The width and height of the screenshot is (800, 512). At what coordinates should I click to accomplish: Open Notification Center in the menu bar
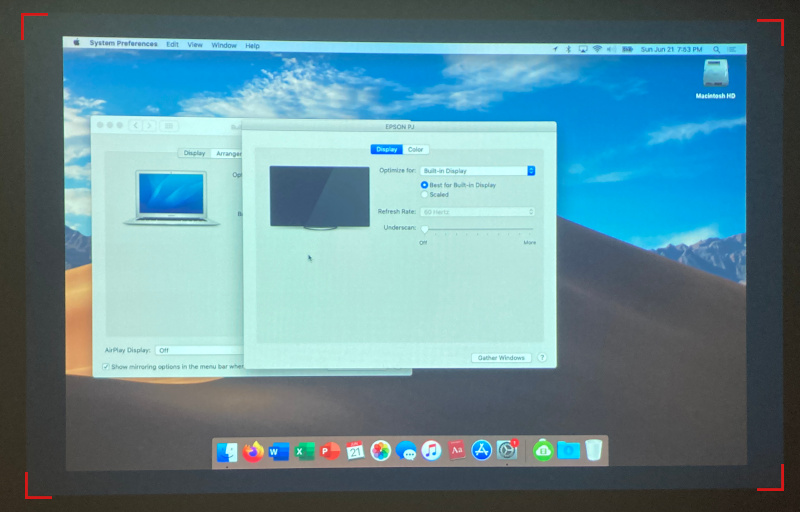click(x=732, y=49)
